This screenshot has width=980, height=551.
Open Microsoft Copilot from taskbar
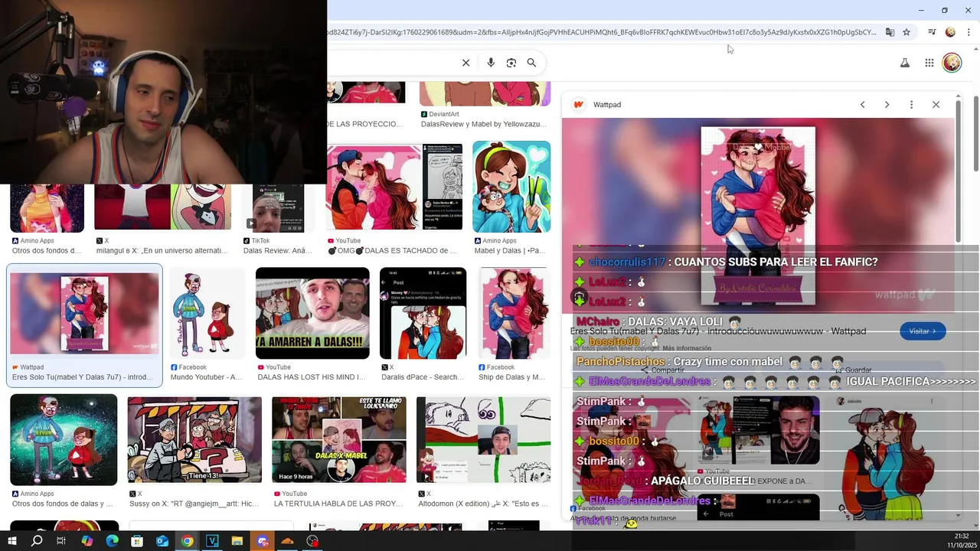87,541
